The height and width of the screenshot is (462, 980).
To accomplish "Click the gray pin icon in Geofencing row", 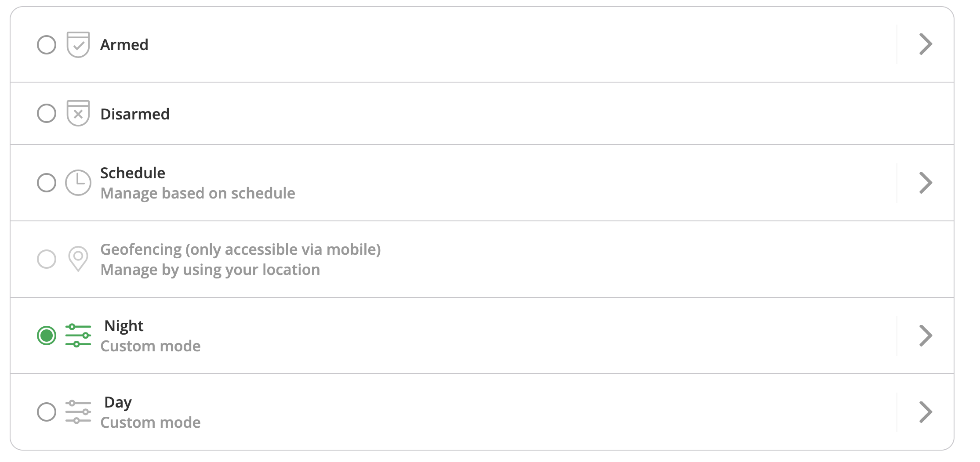I will [x=78, y=259].
